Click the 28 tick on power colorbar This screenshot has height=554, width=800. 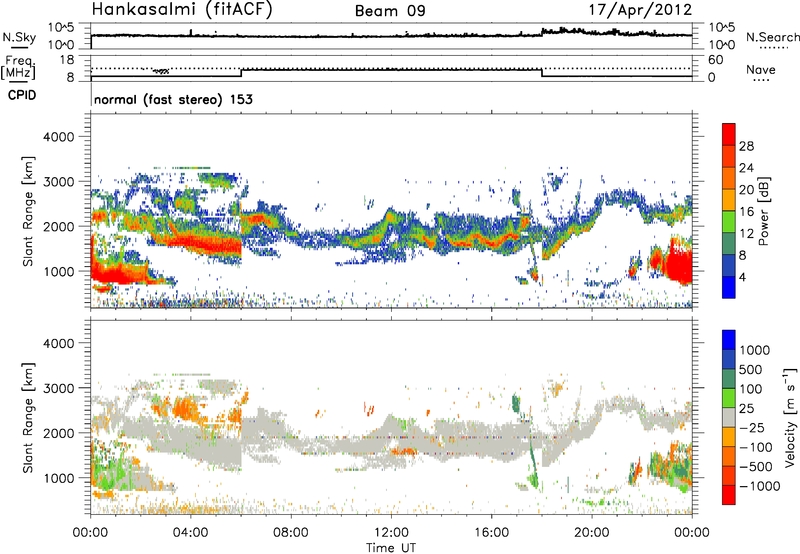pyautogui.click(x=746, y=146)
